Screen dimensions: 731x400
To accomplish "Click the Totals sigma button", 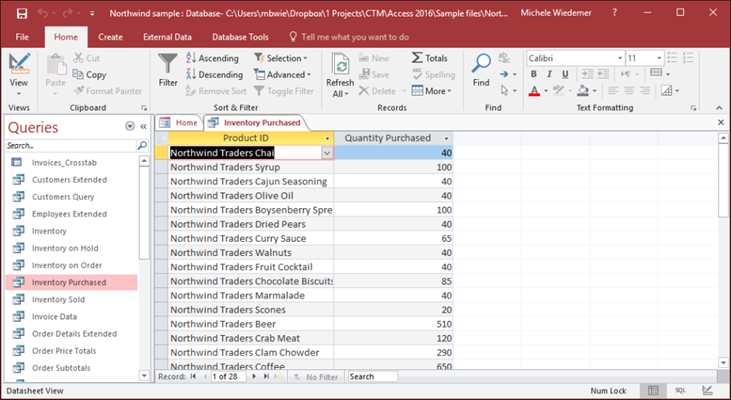I will point(429,58).
